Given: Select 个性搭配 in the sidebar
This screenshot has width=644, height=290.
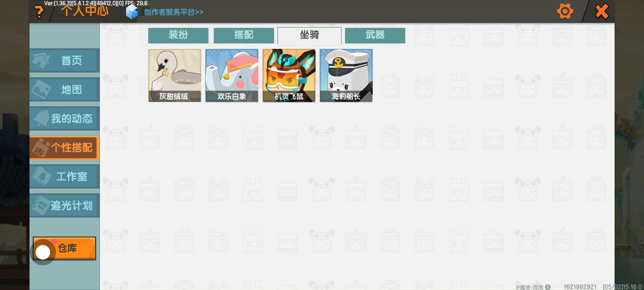Looking at the screenshot, I should click(x=64, y=147).
